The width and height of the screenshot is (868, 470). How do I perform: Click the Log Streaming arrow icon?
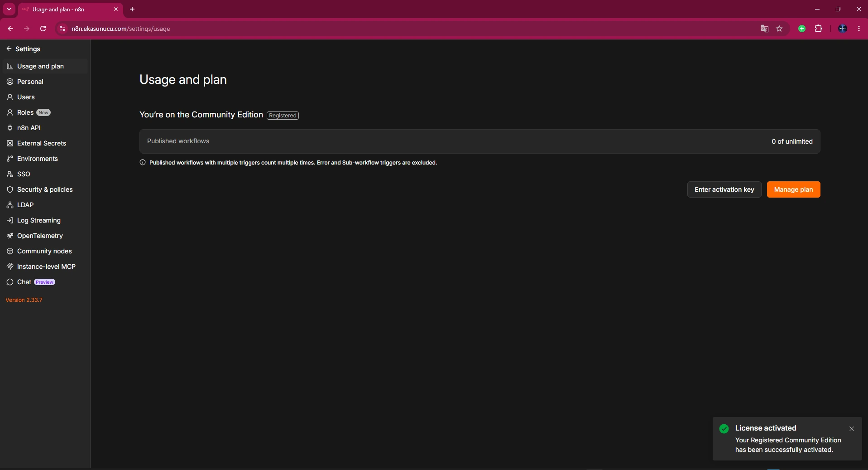point(10,220)
